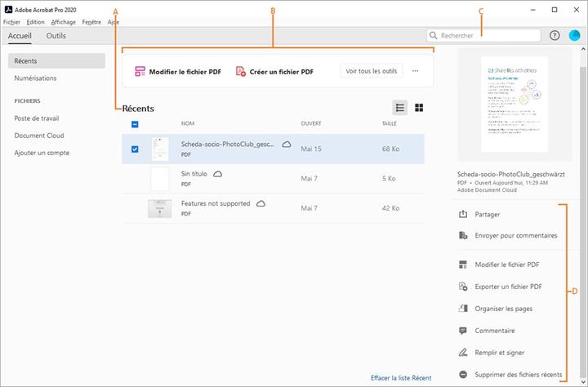Screen dimensions: 588x387
Task: Click Supprimer des fichiers récents label
Action: tap(519, 374)
